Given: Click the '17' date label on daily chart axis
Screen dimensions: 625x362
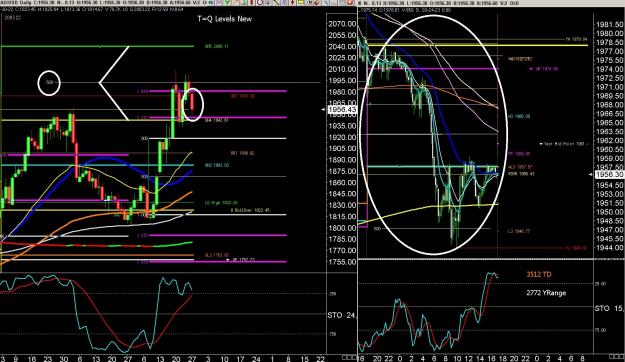Looking at the screenshot, I should point(240,359).
